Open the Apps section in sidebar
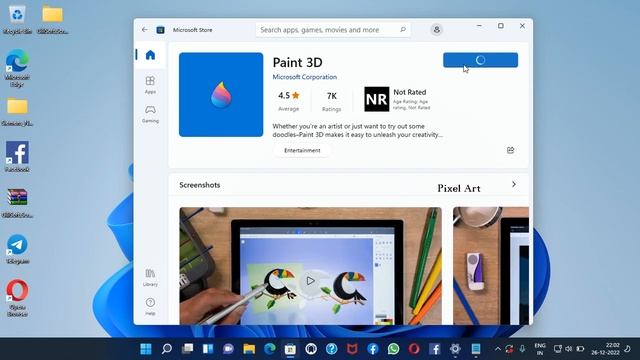 150,85
